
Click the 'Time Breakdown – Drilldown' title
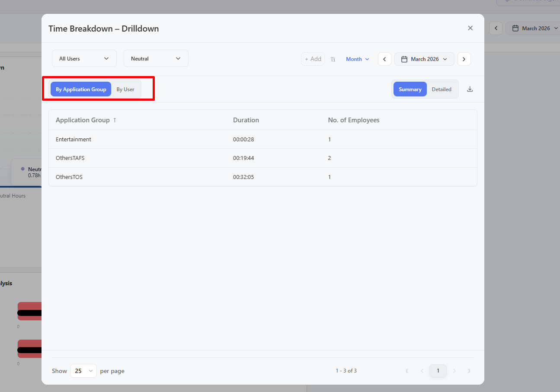click(x=104, y=29)
